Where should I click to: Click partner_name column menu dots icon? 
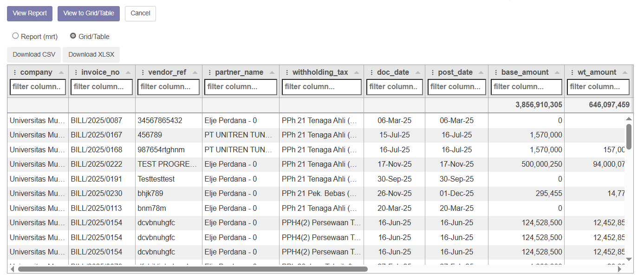[209, 72]
